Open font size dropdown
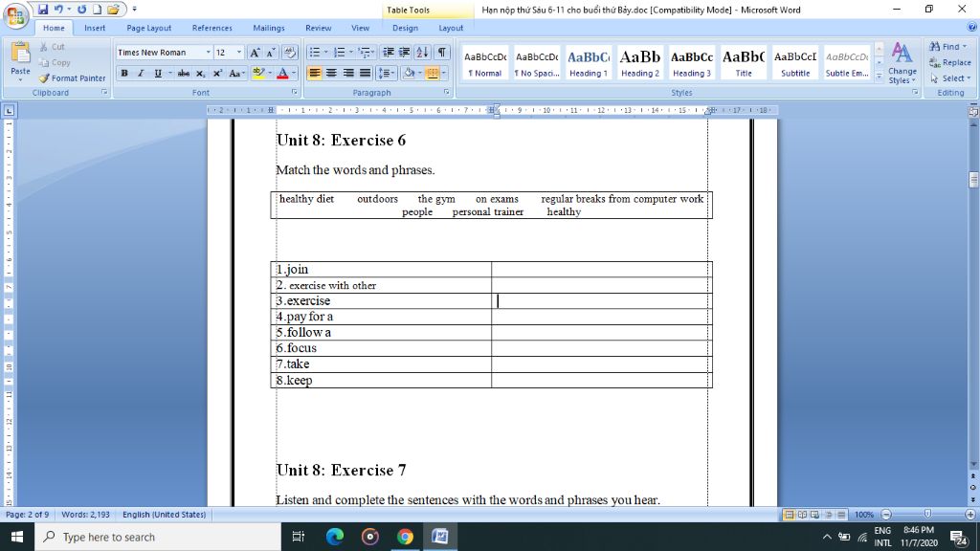The height and width of the screenshot is (551, 980). click(x=238, y=53)
